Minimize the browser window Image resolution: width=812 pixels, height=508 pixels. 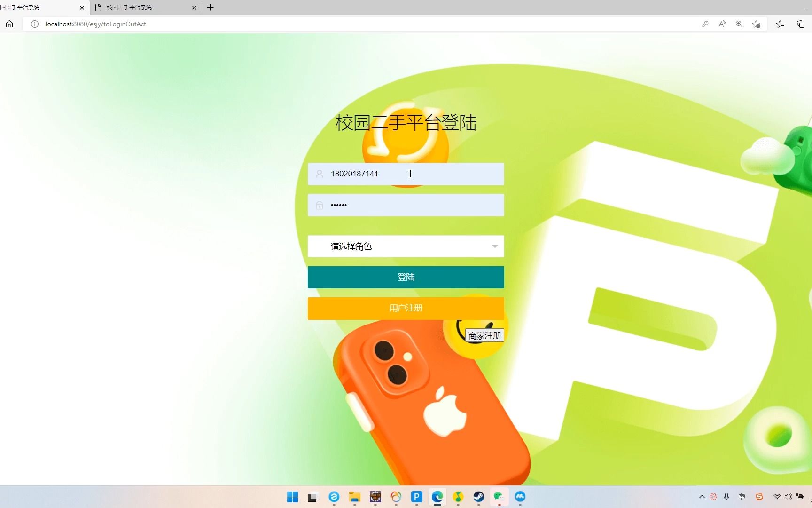coord(803,8)
